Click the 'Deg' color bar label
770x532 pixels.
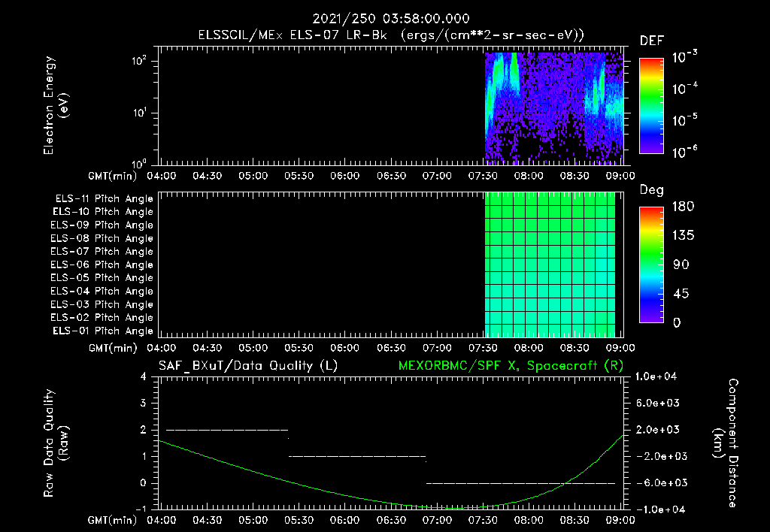[652, 190]
